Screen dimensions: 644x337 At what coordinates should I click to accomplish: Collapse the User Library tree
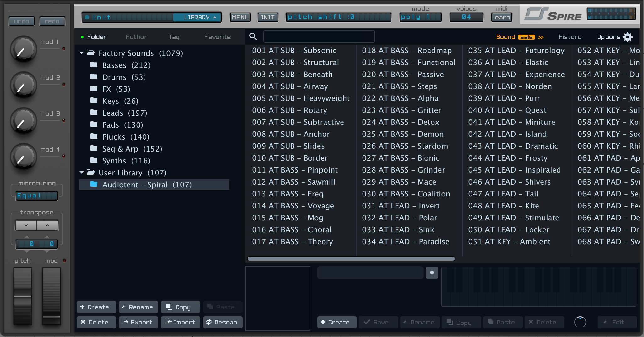point(82,172)
